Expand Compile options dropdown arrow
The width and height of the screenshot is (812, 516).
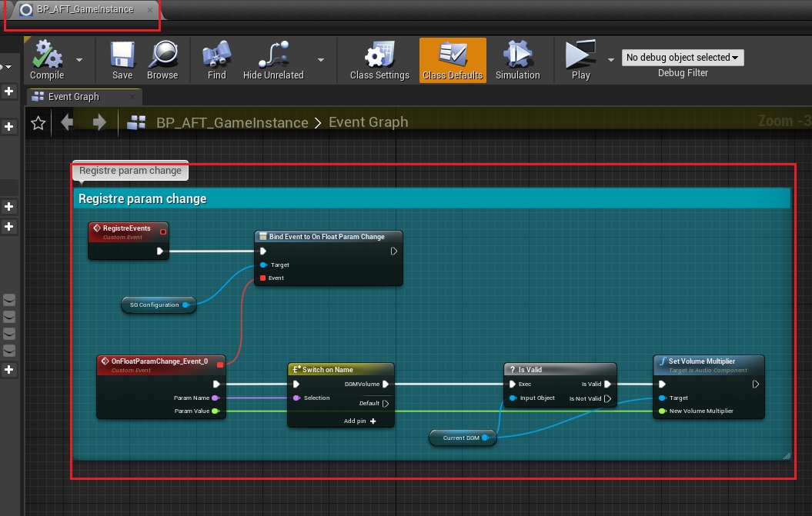pyautogui.click(x=79, y=59)
